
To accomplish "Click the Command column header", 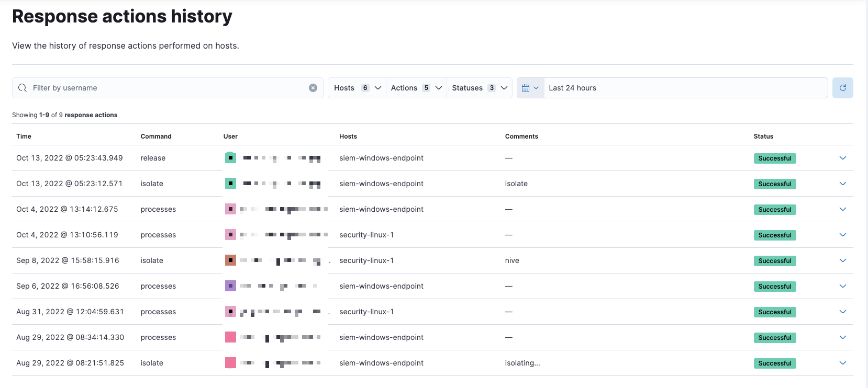I will click(155, 136).
